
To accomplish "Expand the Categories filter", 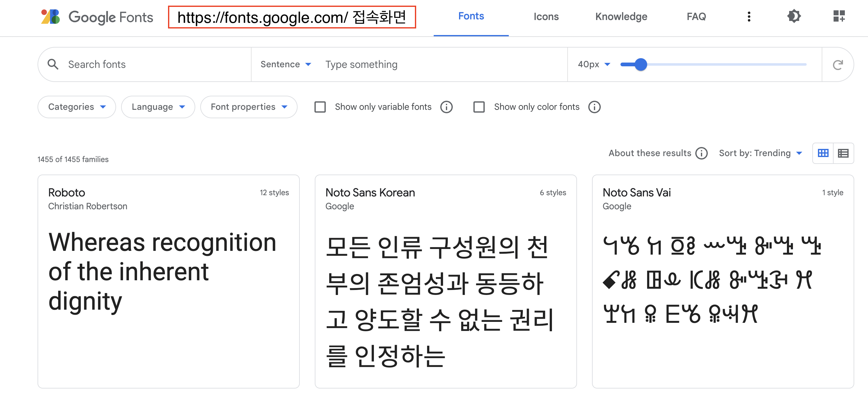I will click(x=77, y=107).
